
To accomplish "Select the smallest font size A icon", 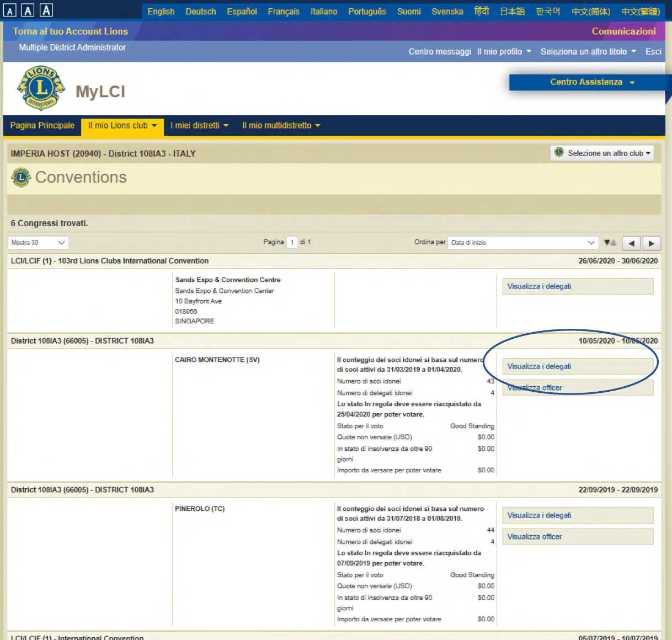I will pos(9,10).
